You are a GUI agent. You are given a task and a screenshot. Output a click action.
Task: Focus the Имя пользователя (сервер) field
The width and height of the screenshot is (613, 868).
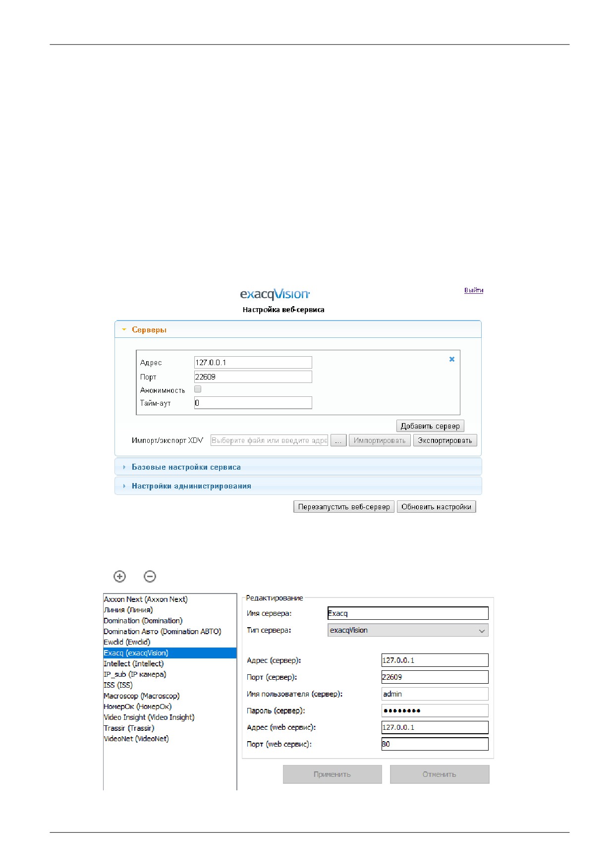(x=435, y=694)
